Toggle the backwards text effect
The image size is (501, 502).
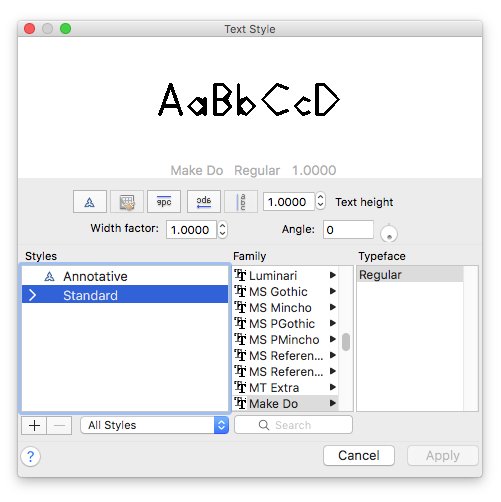point(204,202)
